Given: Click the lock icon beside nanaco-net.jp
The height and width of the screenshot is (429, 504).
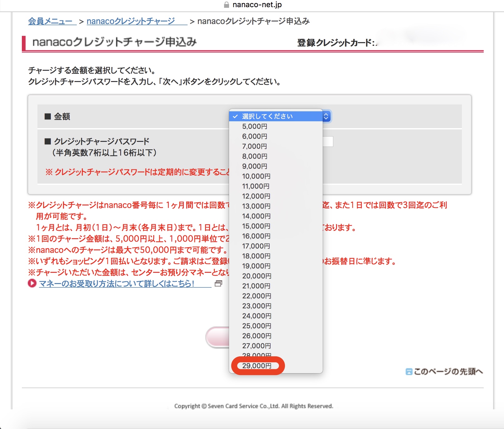Looking at the screenshot, I should pos(227,5).
